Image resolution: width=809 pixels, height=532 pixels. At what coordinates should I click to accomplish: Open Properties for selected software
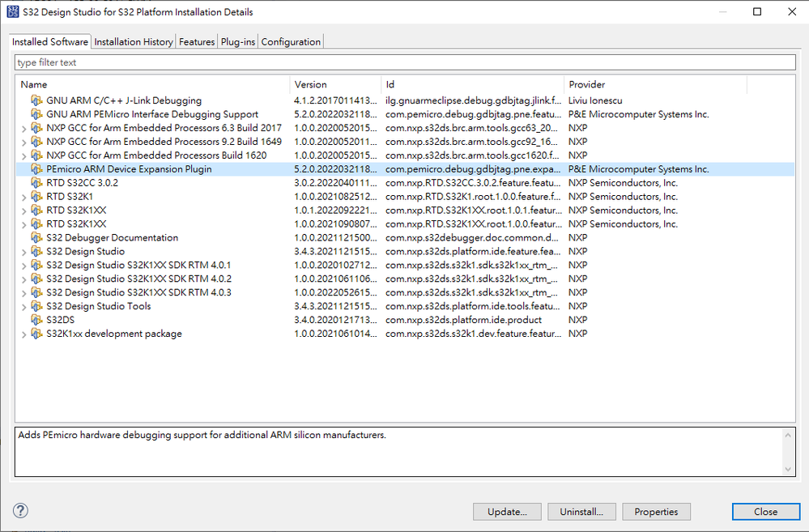tap(656, 512)
